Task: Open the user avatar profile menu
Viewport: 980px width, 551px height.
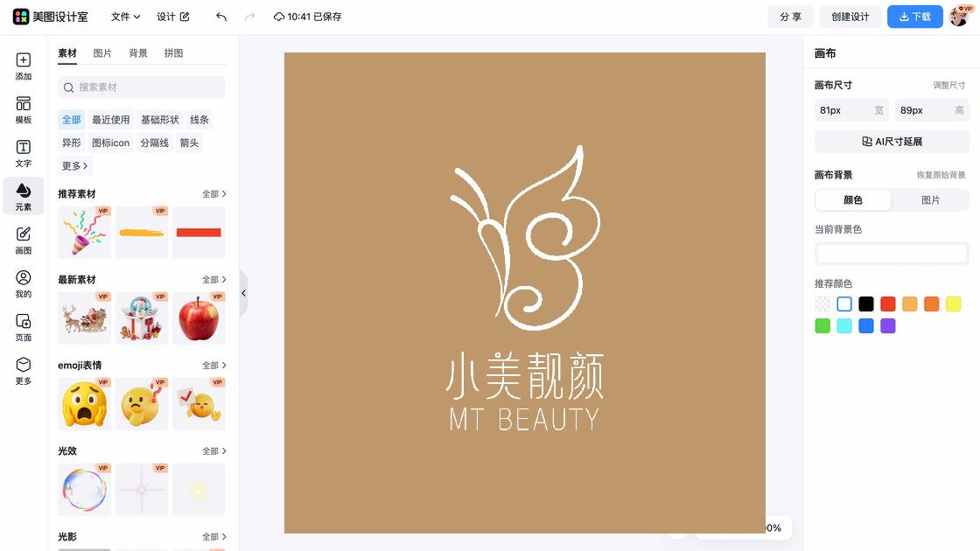Action: [960, 17]
